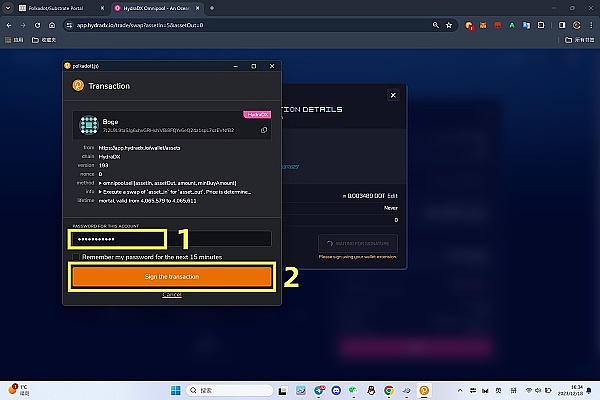Click the browser back arrow
Image resolution: width=600 pixels, height=400 pixels.
(x=10, y=24)
